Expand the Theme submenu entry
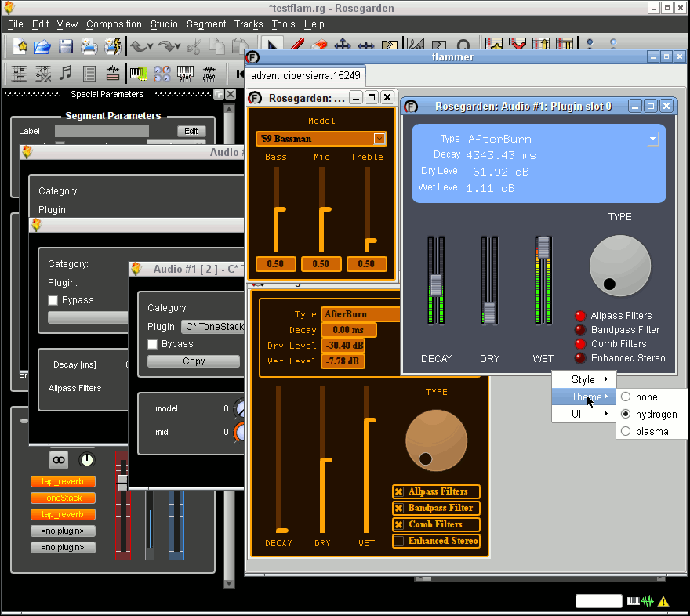Screen dimensions: 690x616 tap(584, 397)
